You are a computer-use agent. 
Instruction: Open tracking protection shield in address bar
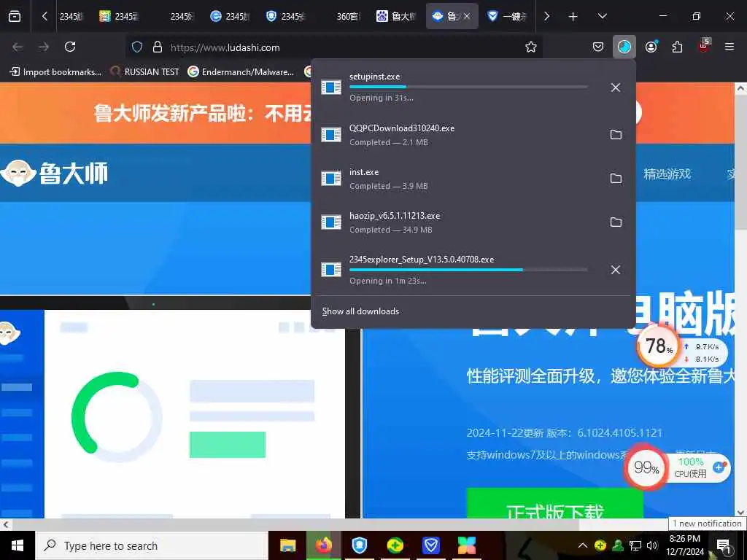(x=137, y=47)
